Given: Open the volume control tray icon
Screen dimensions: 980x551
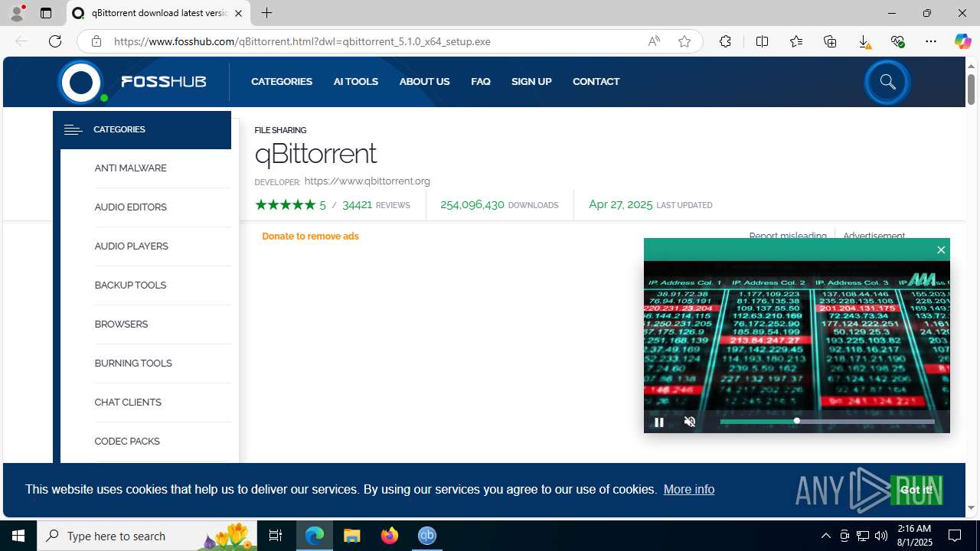Looking at the screenshot, I should pos(881,536).
